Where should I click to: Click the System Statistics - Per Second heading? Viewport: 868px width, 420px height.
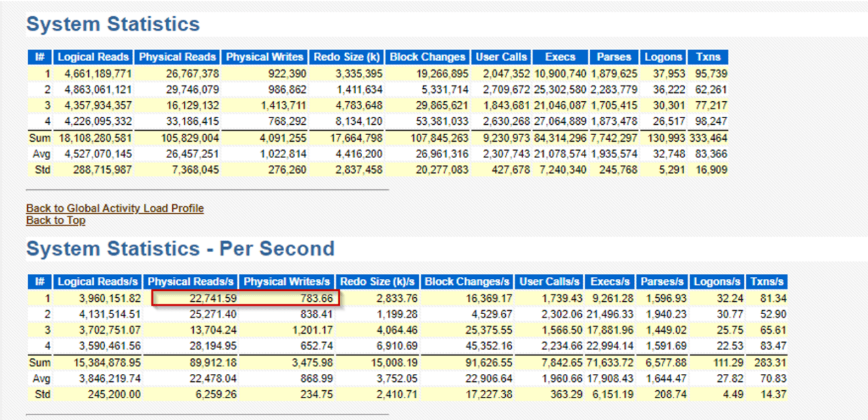point(179,249)
